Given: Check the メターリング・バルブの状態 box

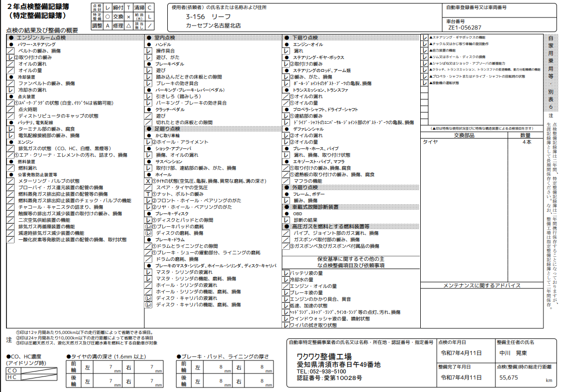Looking at the screenshot, I should coord(11,181).
